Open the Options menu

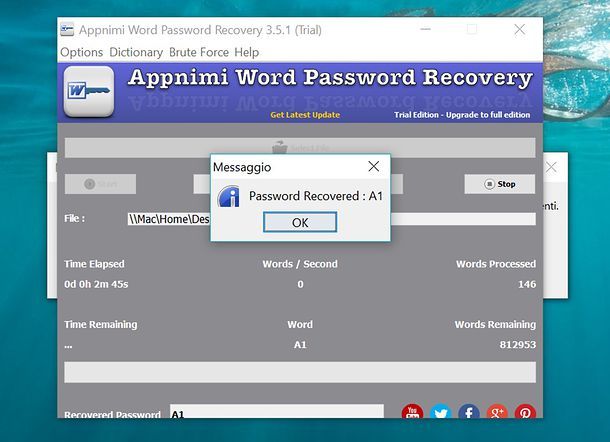82,52
